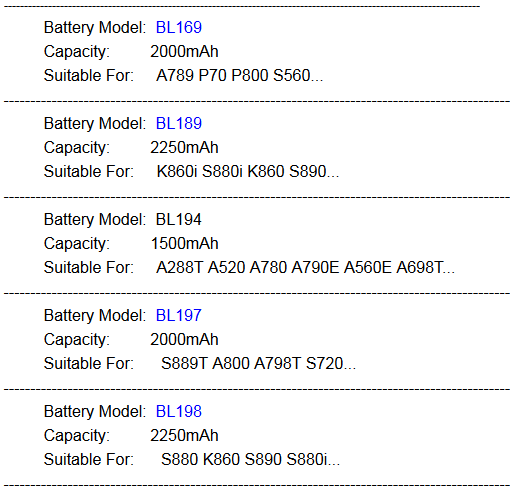Open the BL198 battery model link
This screenshot has width=516, height=489.
tap(179, 411)
